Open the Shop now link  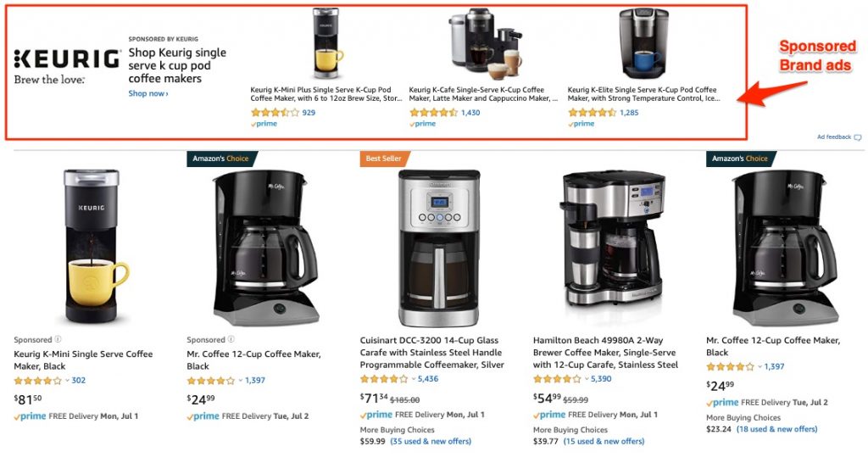coord(148,93)
